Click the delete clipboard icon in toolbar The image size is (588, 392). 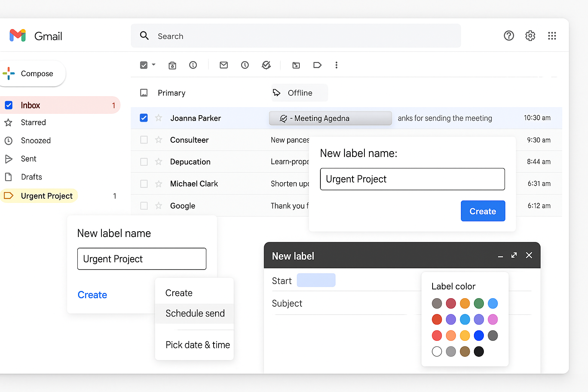tap(172, 65)
